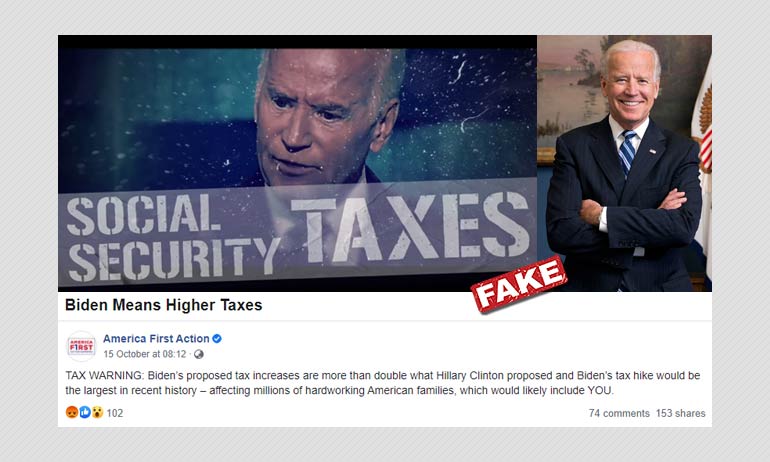770x462 pixels.
Task: Open the America First Action profile picture
Action: point(81,346)
